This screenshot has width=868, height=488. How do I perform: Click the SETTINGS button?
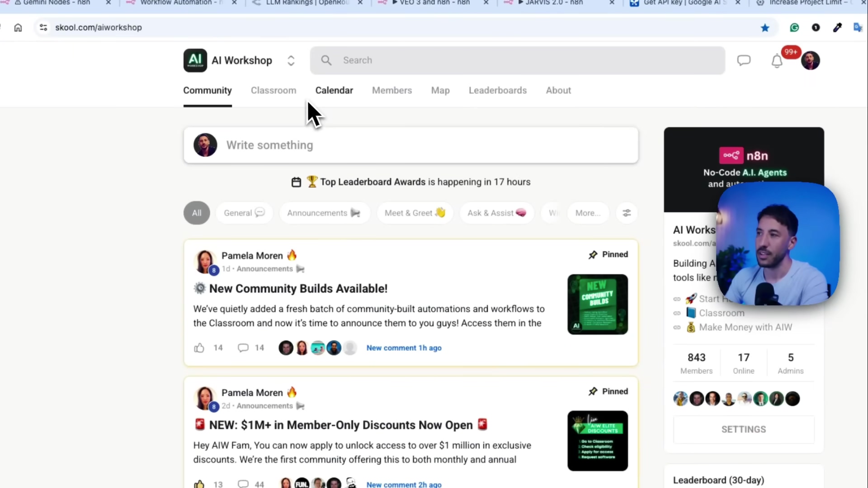pos(744,430)
